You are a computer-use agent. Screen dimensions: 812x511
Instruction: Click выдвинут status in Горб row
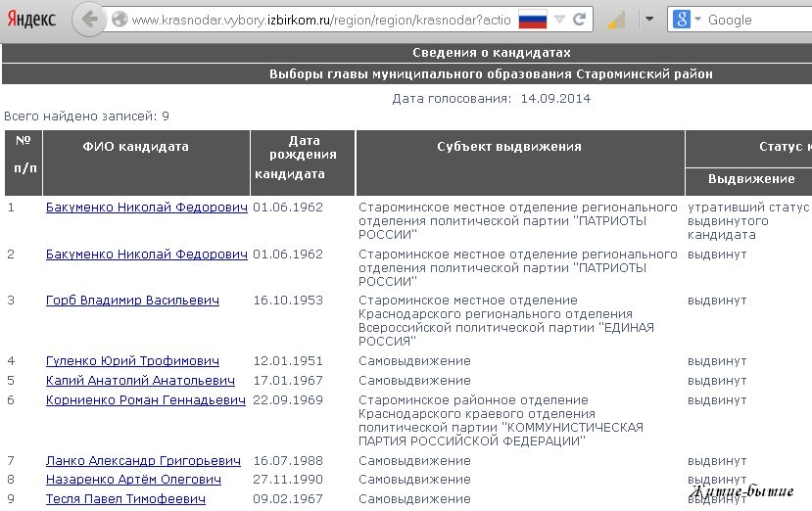pyautogui.click(x=717, y=301)
